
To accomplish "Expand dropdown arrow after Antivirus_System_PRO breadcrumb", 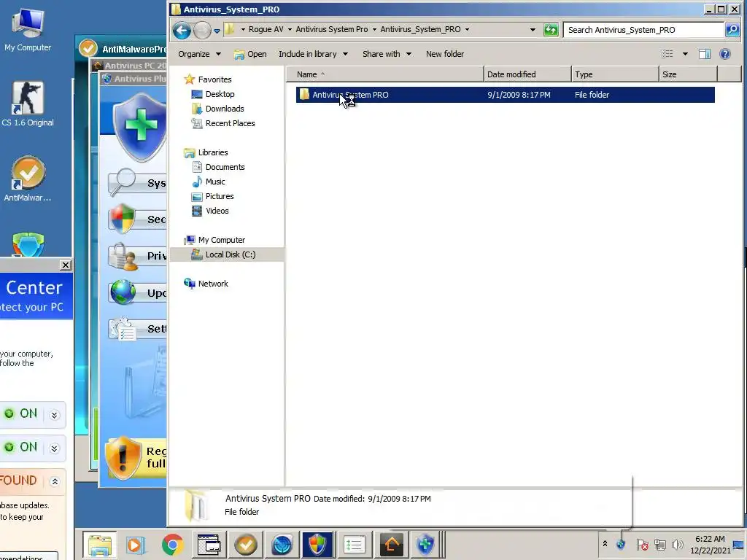I will pyautogui.click(x=467, y=29).
